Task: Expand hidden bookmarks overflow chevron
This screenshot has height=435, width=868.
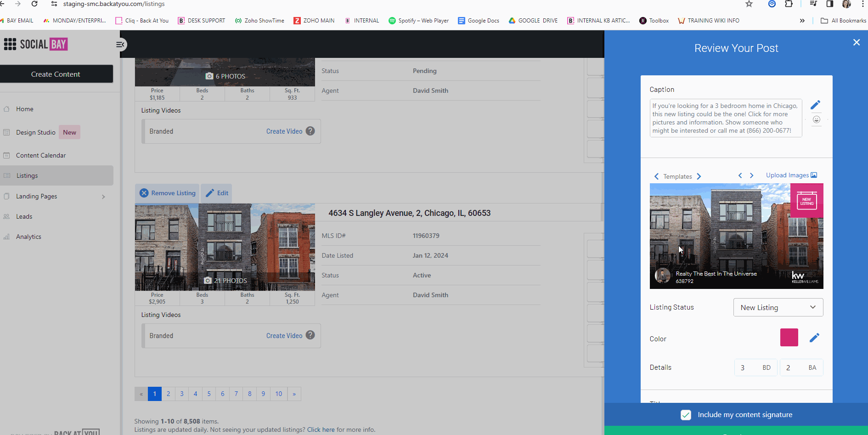Action: click(802, 21)
